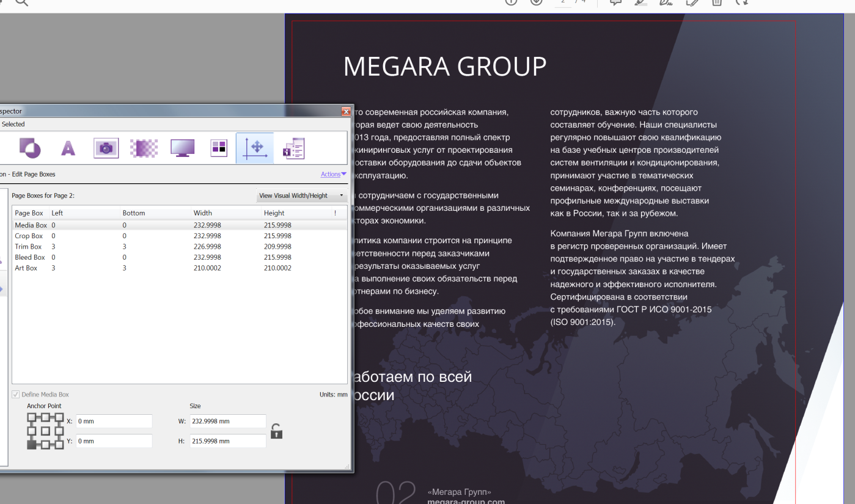Select the Position axes-and-arrows inspector category
The image size is (855, 504).
coord(255,148)
